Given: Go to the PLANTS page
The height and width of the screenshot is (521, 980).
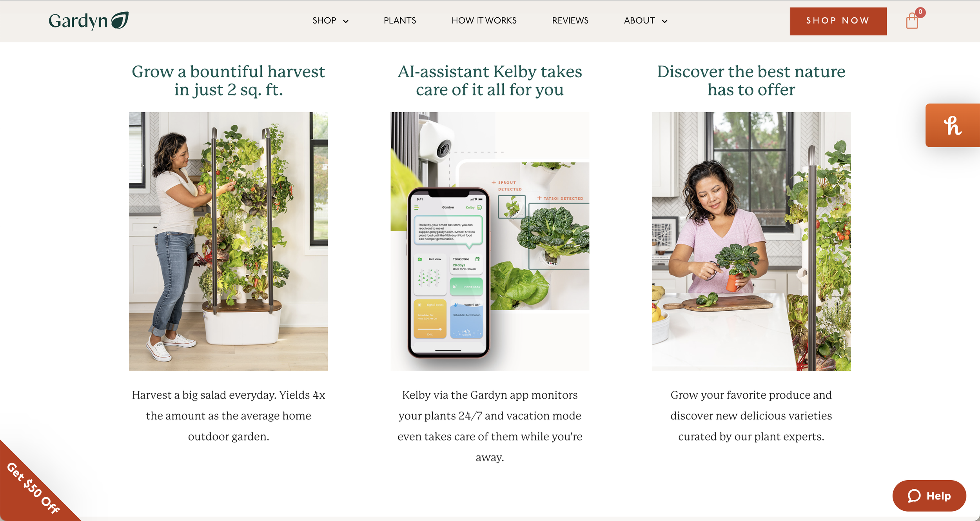Looking at the screenshot, I should pos(400,21).
